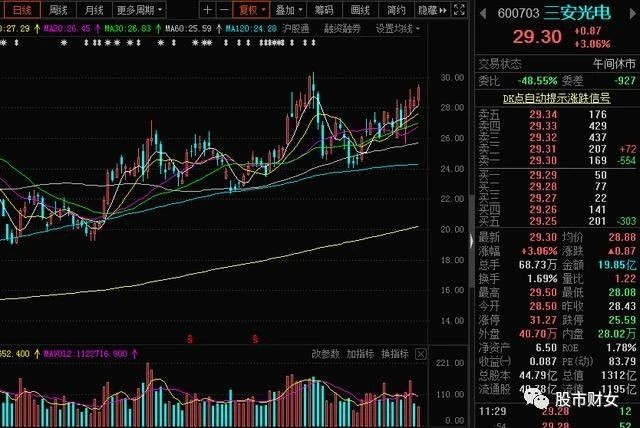Click 加指标 to add an indicator
Viewport: 640px width, 428px height.
coord(360,354)
